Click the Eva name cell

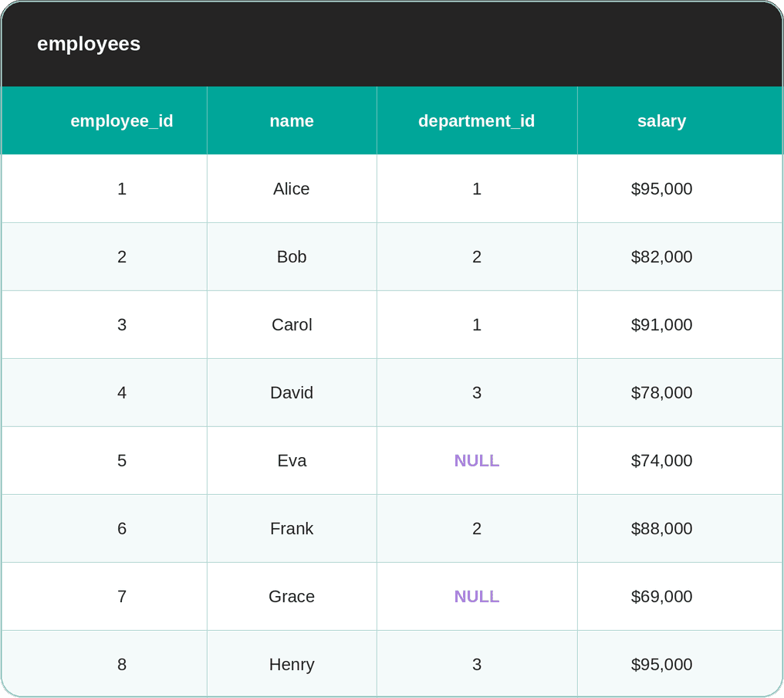tap(292, 461)
